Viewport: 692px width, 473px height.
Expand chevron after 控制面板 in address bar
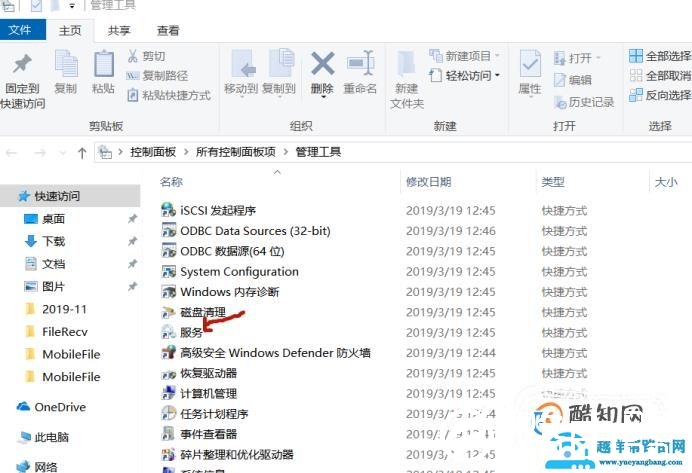186,152
